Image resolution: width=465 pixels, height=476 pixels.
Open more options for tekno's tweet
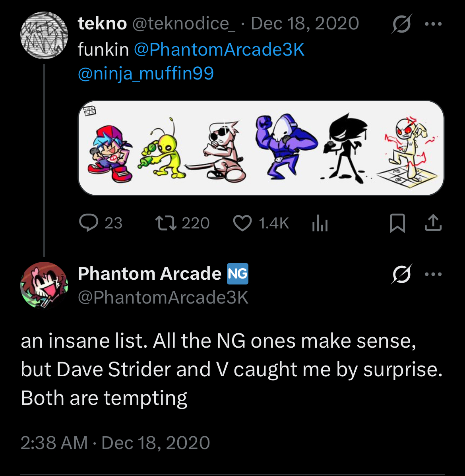[x=433, y=24]
